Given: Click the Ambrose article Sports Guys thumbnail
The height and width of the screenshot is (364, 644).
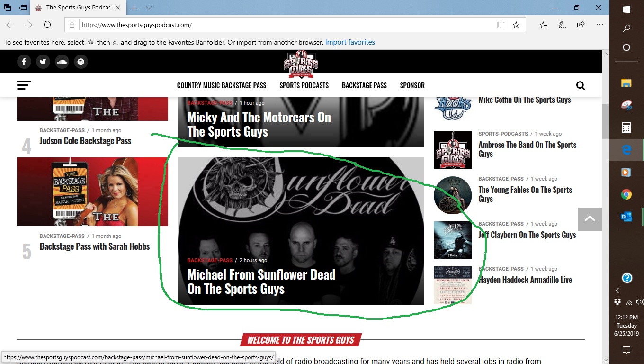Looking at the screenshot, I should (x=453, y=150).
